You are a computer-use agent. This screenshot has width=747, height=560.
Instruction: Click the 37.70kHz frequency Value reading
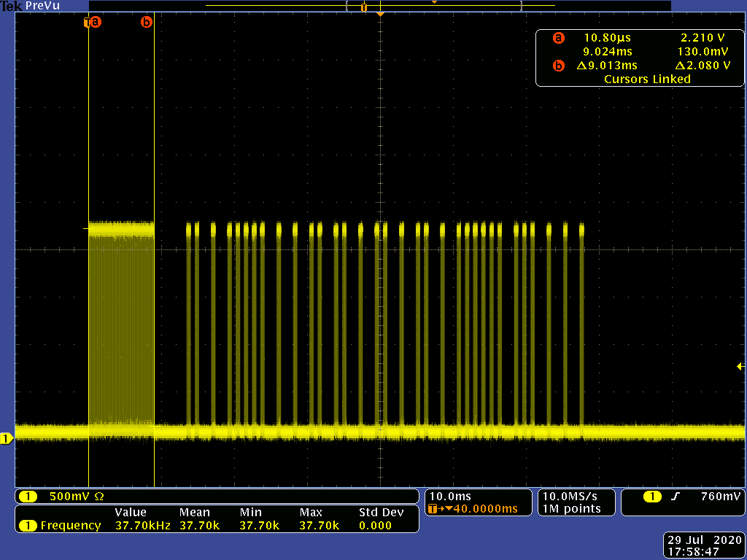pos(143,526)
